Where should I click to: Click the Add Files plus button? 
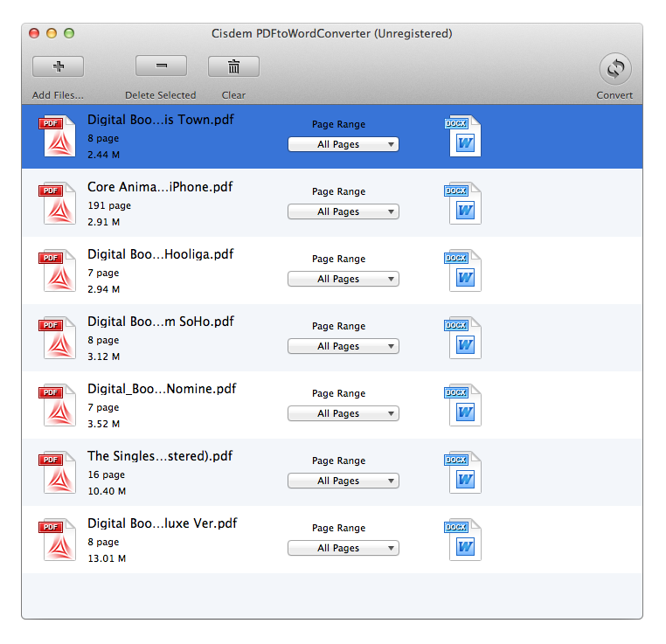[58, 66]
